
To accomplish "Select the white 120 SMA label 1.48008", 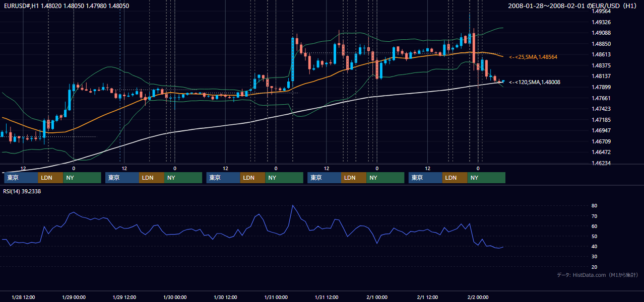I will pyautogui.click(x=535, y=82).
